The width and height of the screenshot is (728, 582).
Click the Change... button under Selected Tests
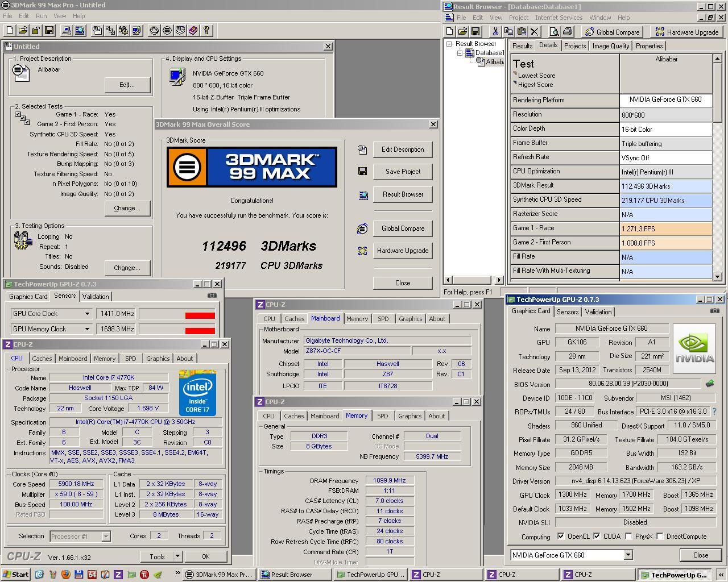tap(127, 208)
